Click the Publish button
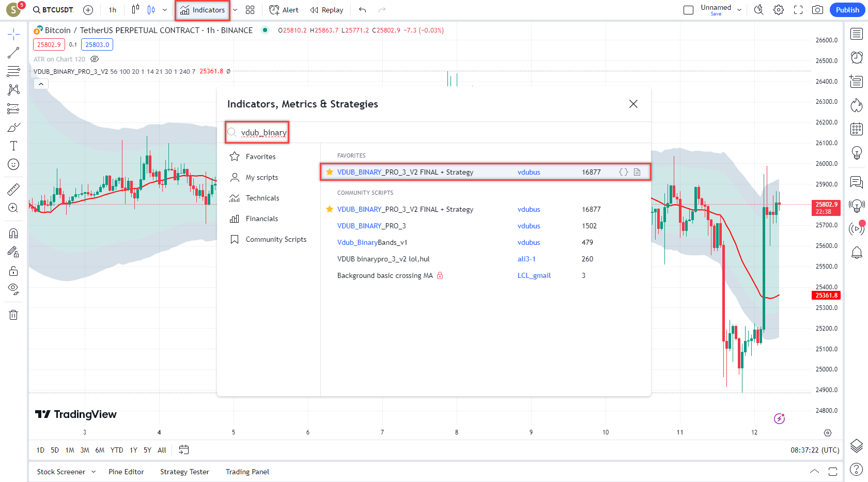The width and height of the screenshot is (868, 482). tap(847, 10)
